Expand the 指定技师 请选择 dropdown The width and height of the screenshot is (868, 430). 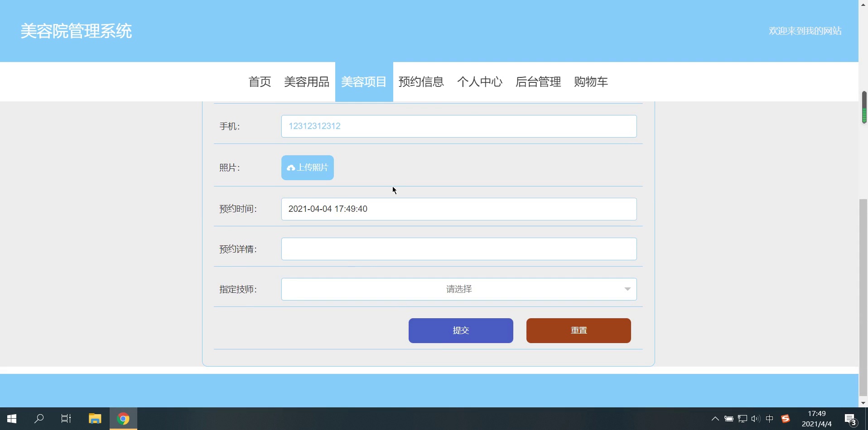coord(459,289)
